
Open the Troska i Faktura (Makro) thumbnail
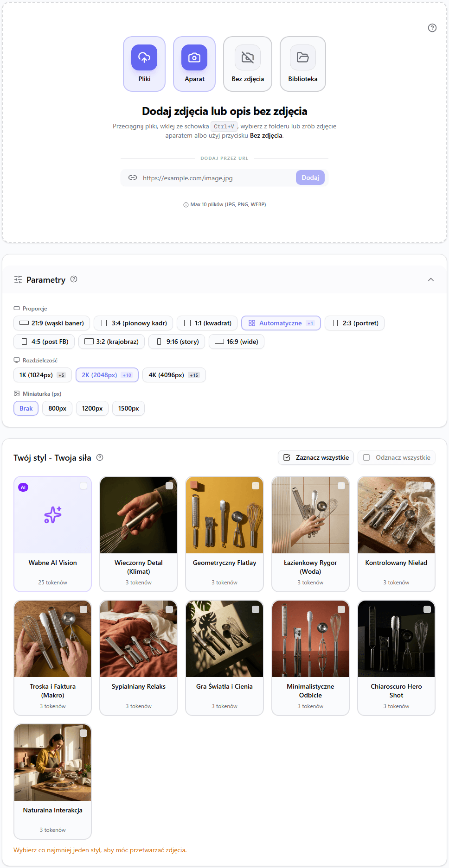point(53,639)
